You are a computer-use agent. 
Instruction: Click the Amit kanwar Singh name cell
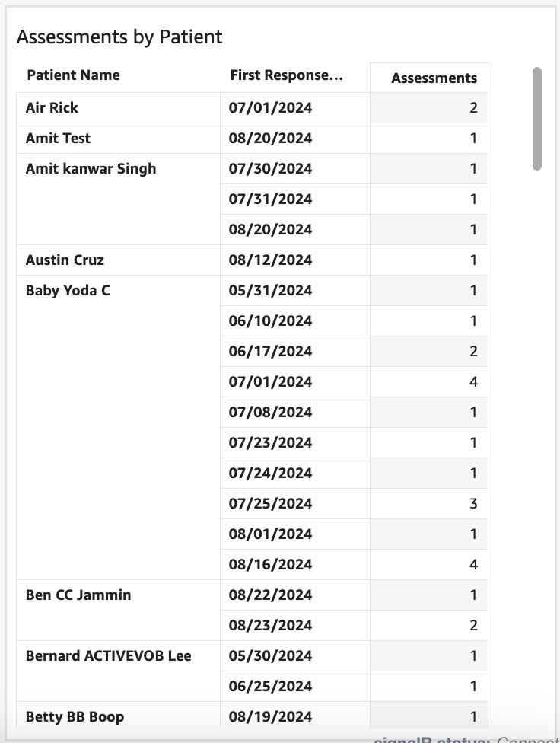tap(91, 169)
